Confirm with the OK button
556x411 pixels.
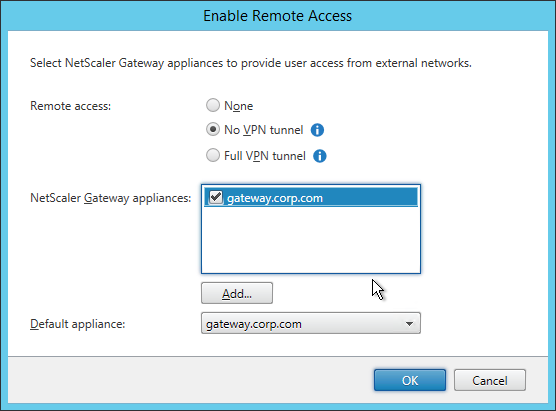[410, 380]
